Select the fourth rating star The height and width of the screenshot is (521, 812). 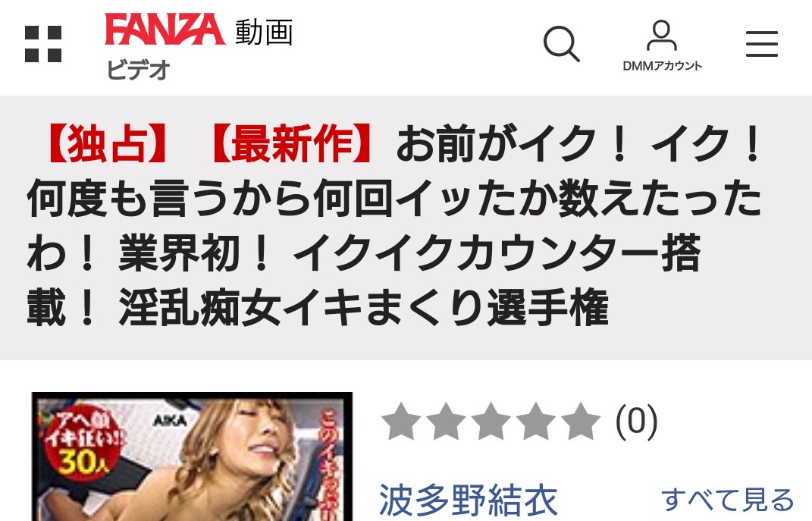[x=535, y=422]
